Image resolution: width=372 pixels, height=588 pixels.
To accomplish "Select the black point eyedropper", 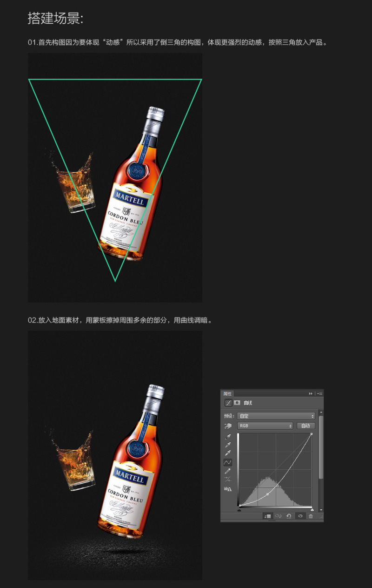I will click(228, 437).
